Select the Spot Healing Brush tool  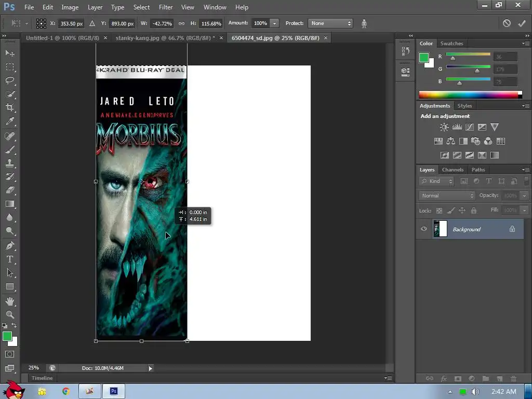coord(10,136)
